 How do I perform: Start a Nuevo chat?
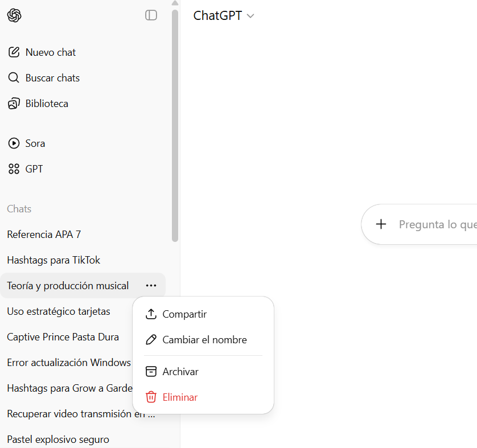(42, 52)
